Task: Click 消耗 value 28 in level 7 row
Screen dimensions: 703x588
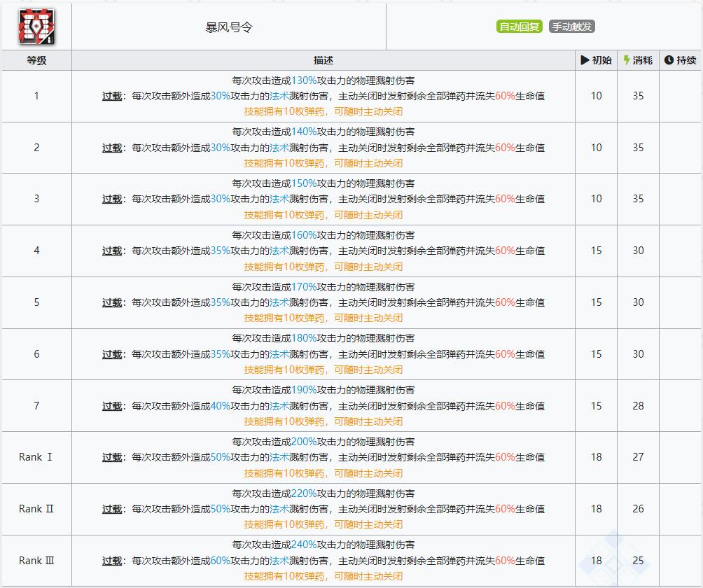Action: (x=638, y=406)
